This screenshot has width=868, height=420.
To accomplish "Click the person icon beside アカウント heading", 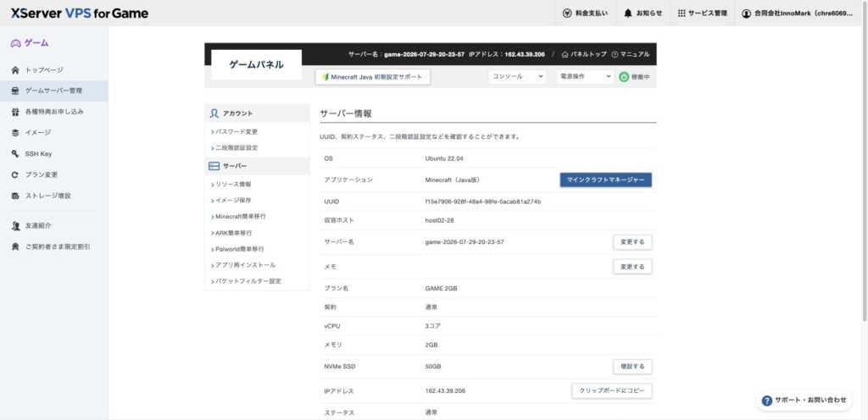I will point(214,113).
